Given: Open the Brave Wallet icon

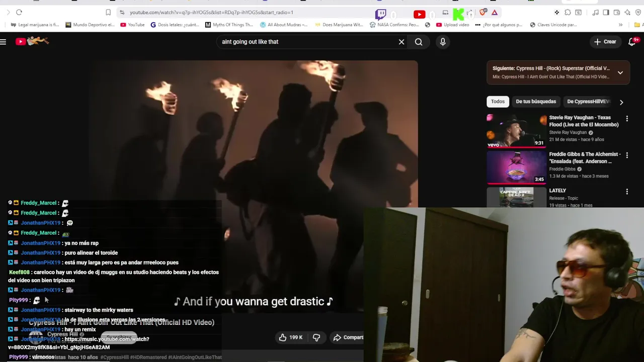Looking at the screenshot, I should [x=617, y=12].
